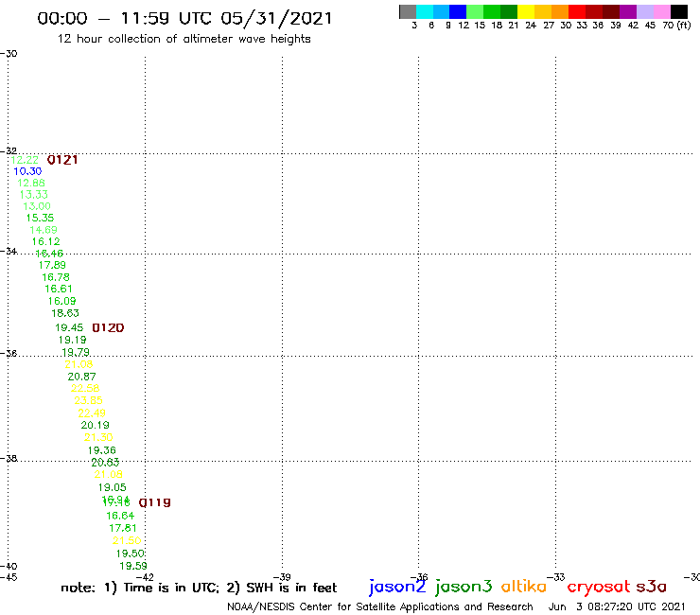Pick the value 19.50

(131, 553)
